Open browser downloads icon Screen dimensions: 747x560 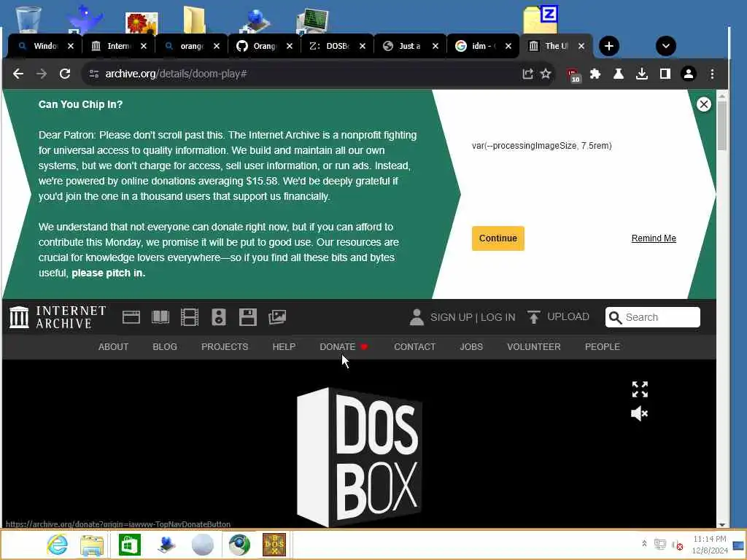(642, 74)
